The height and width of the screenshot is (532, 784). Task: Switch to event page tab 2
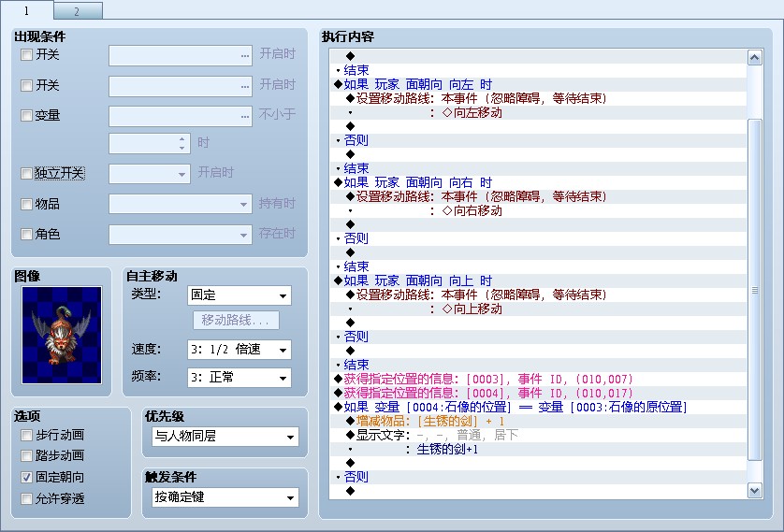(x=78, y=11)
